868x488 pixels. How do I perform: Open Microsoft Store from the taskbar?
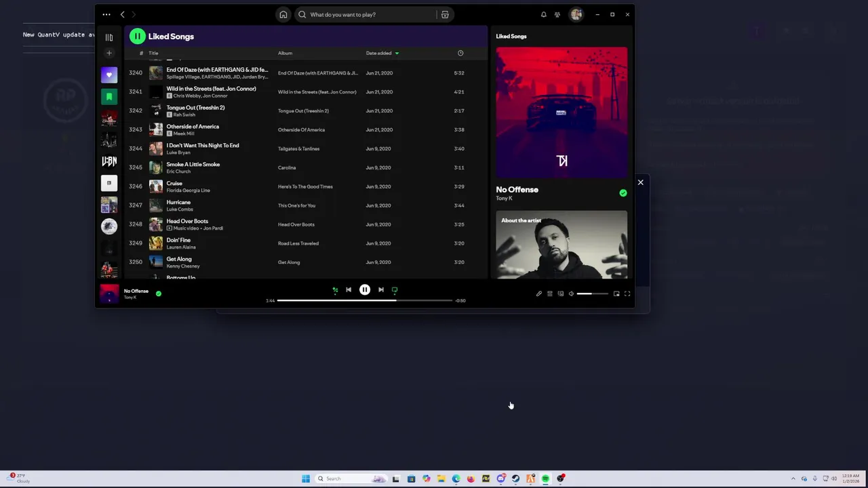coord(411,479)
